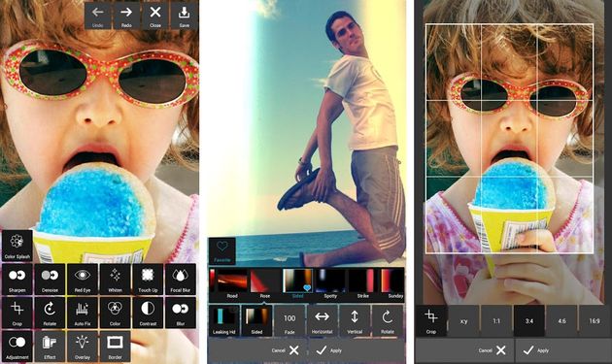Image resolution: width=612 pixels, height=364 pixels.
Task: Select the Sunday overlay thumbnail
Action: coord(392,283)
